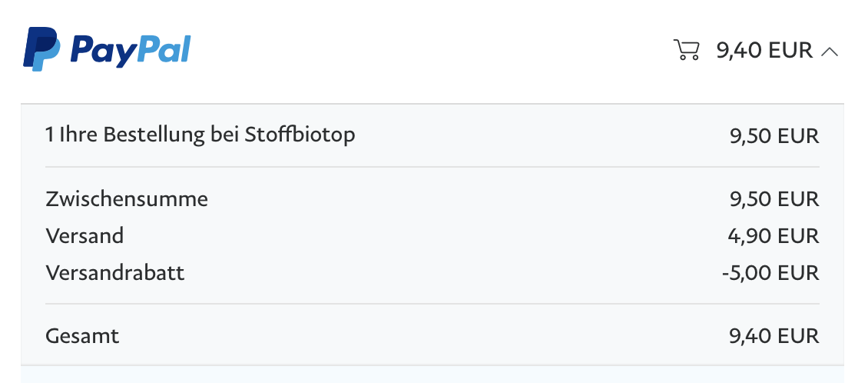Click the shopping cart icon
This screenshot has height=383, width=868.
click(686, 50)
